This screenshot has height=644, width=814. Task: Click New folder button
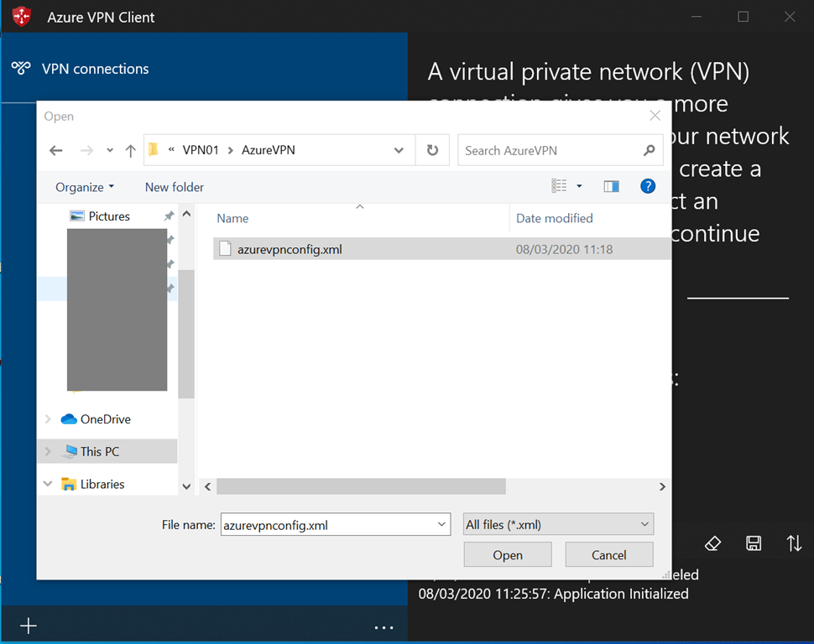tap(175, 187)
